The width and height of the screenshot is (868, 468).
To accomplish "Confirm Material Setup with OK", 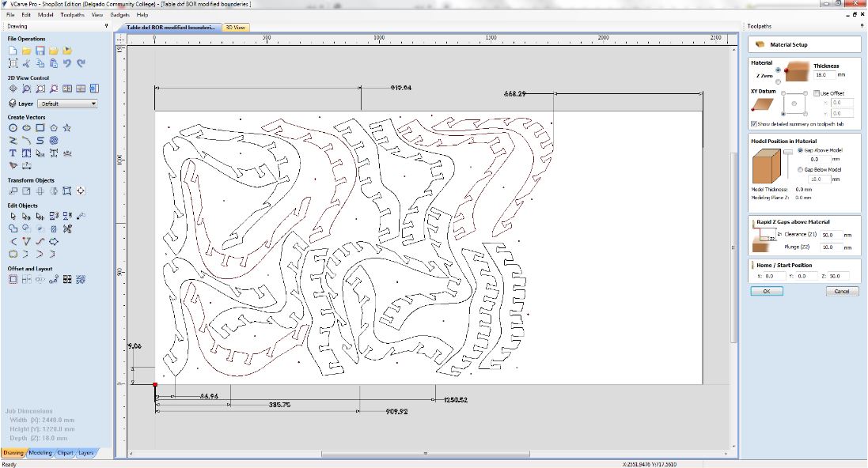I will pyautogui.click(x=767, y=291).
